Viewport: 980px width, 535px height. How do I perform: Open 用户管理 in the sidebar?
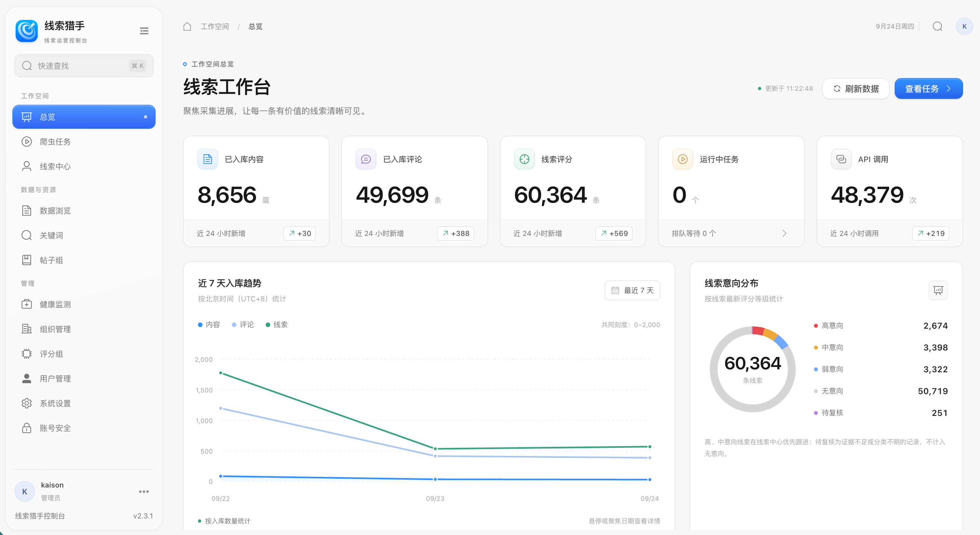pyautogui.click(x=84, y=378)
